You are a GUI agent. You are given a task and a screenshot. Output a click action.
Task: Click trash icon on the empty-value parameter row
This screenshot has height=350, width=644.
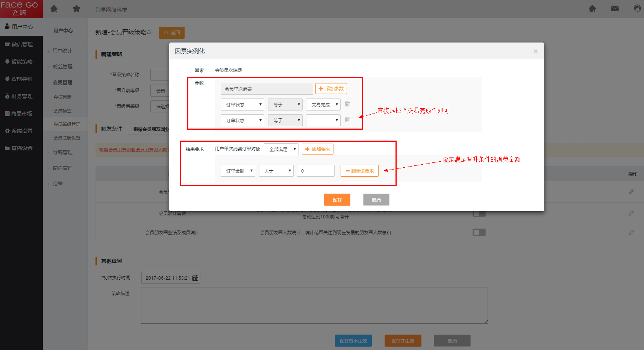click(347, 120)
